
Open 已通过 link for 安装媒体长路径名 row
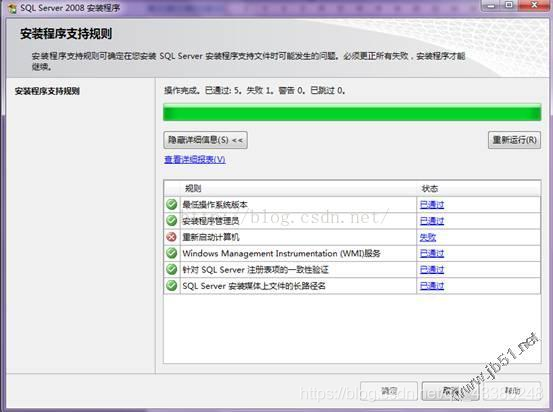pos(432,286)
